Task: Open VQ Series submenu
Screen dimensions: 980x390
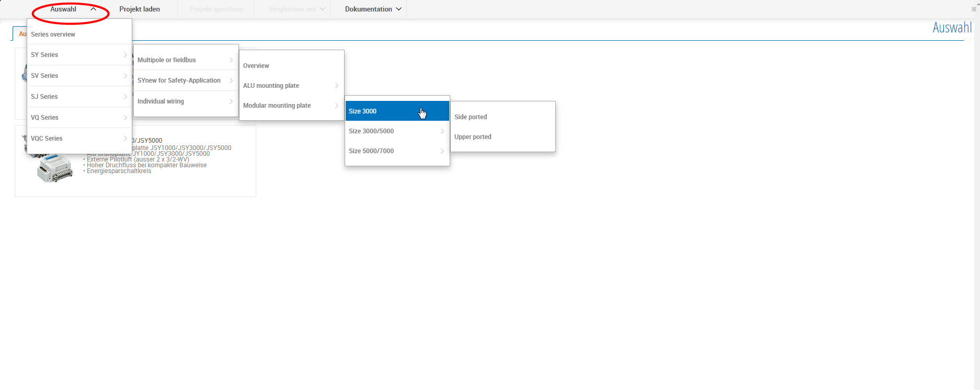Action: [79, 118]
